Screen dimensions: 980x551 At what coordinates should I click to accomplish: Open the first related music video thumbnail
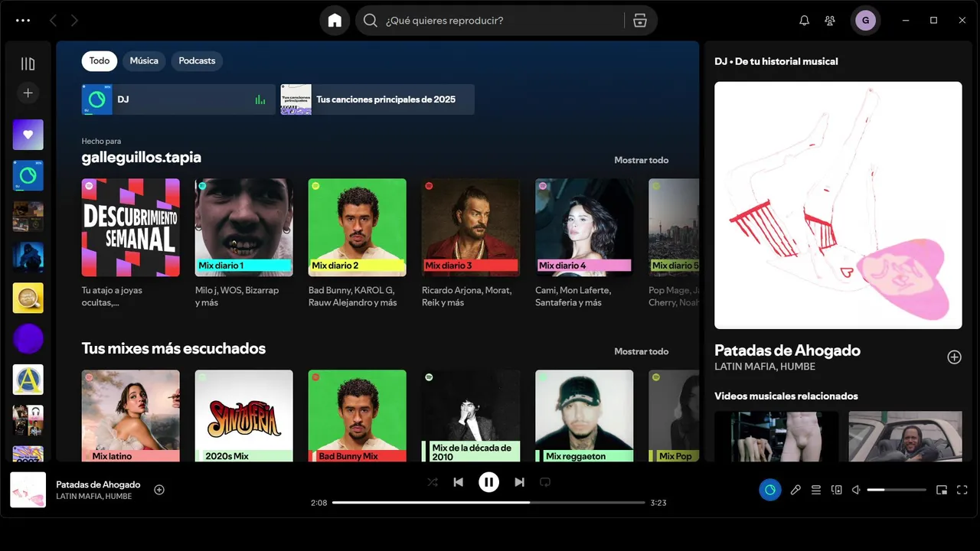(x=776, y=436)
